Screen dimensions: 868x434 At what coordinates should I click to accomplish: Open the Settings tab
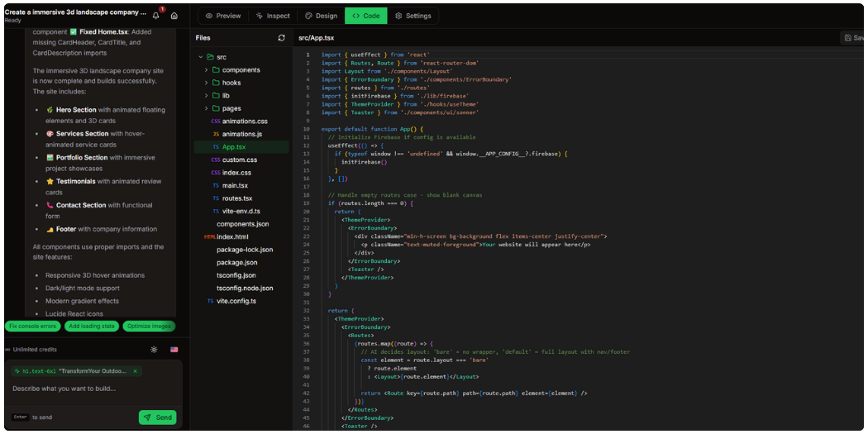[413, 16]
